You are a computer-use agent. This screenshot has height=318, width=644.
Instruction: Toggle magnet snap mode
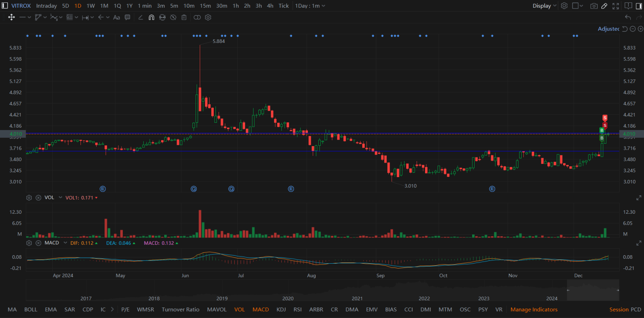[151, 17]
